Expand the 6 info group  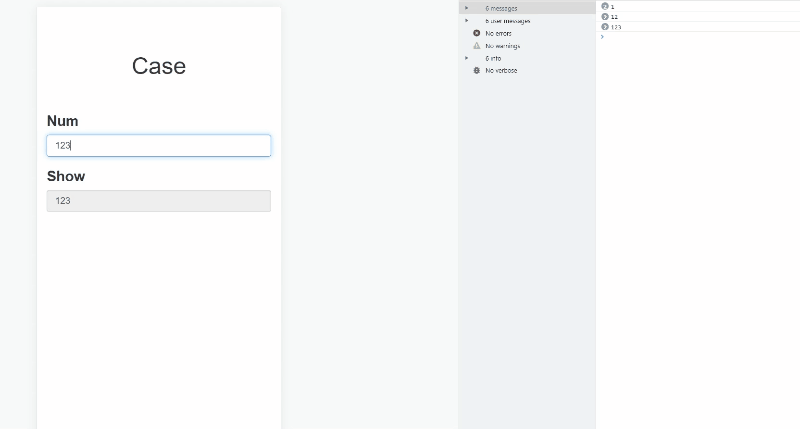click(x=466, y=58)
